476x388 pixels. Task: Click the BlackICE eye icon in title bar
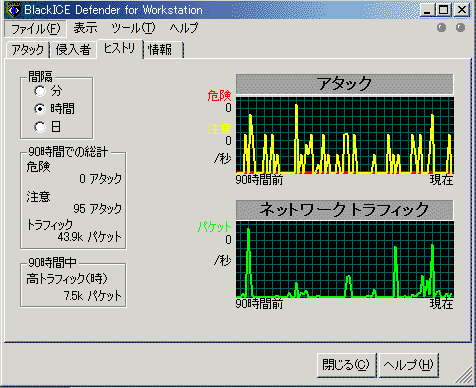14,10
